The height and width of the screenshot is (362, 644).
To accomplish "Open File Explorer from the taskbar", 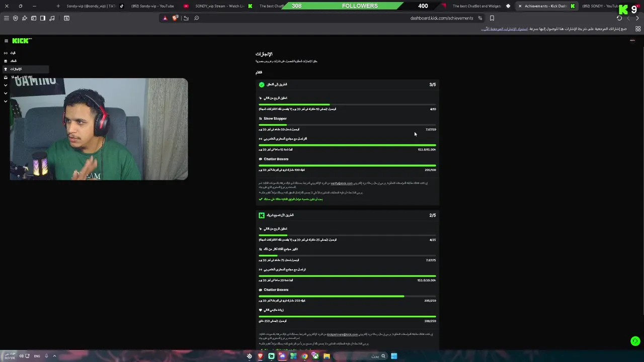I will 327,356.
